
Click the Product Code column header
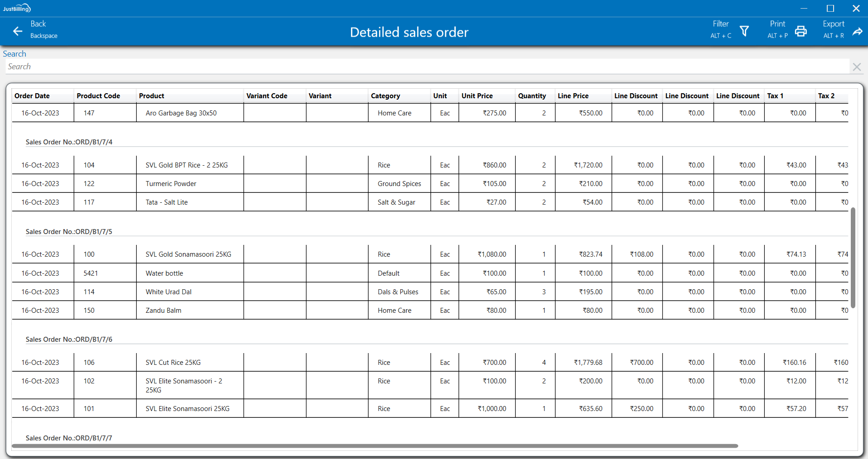(x=98, y=96)
